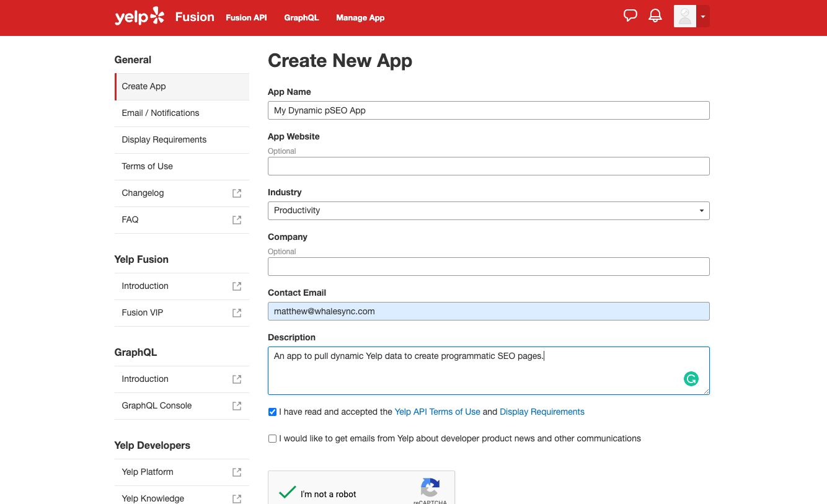Click the reCAPTCHA logo

430,487
